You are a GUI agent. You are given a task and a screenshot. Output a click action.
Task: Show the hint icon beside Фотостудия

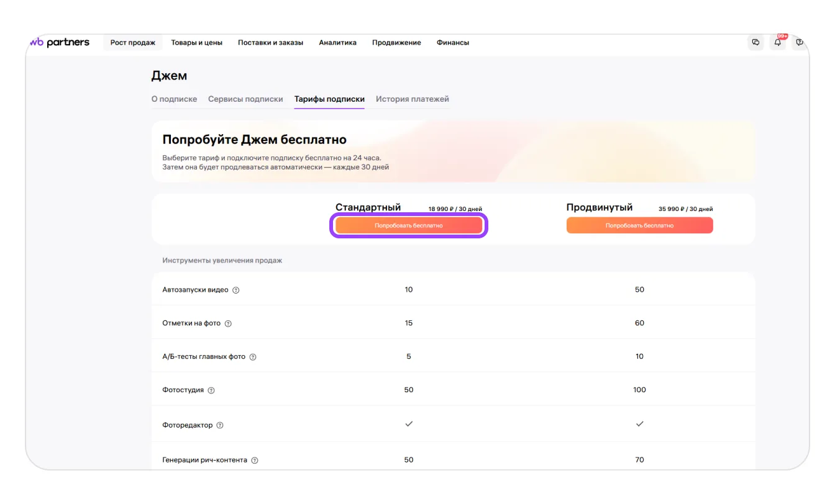coord(211,390)
